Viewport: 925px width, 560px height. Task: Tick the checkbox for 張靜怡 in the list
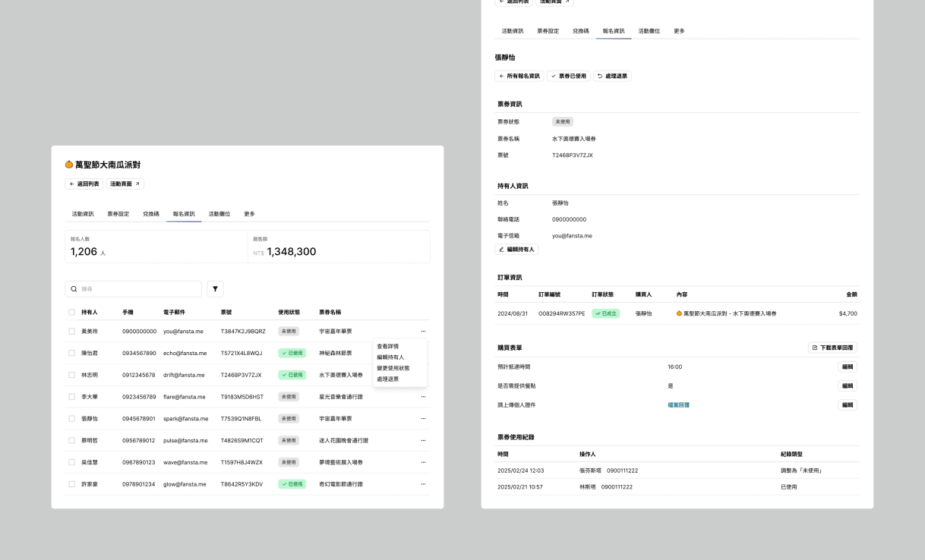[x=71, y=419]
